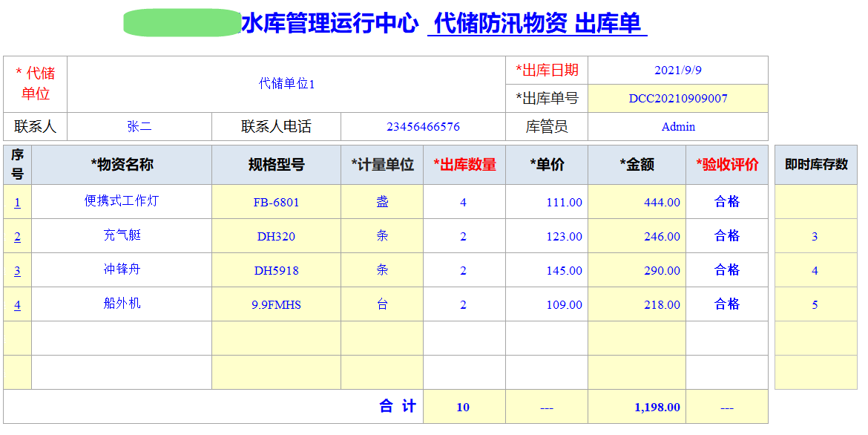Click the quantity 4 for 便携式工作灯
The image size is (868, 435).
464,201
